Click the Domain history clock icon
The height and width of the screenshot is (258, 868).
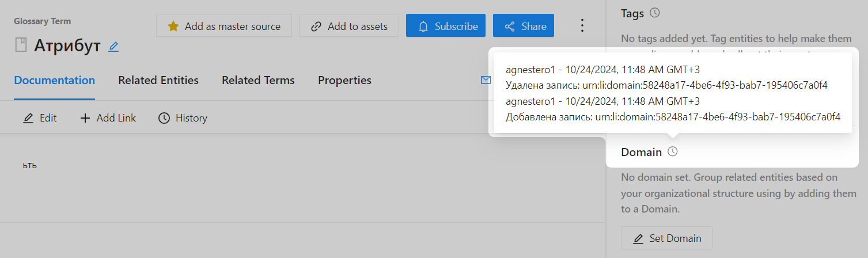pyautogui.click(x=672, y=152)
